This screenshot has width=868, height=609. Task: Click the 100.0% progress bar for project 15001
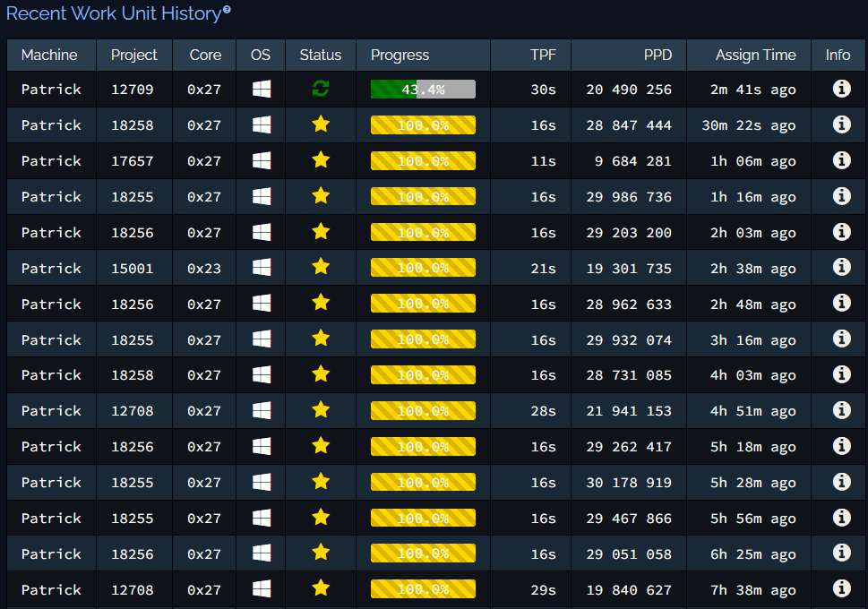pos(423,268)
